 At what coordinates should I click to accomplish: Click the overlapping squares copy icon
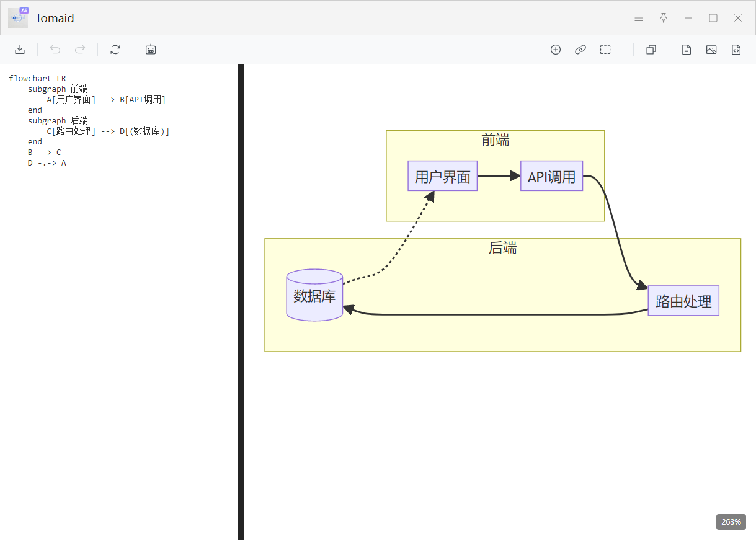click(651, 50)
